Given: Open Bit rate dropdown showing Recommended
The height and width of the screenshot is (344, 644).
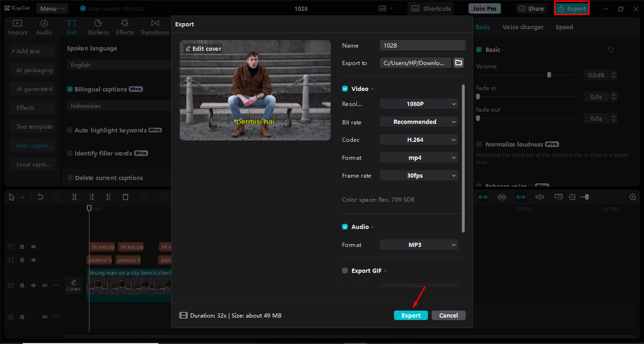Looking at the screenshot, I should tap(419, 122).
